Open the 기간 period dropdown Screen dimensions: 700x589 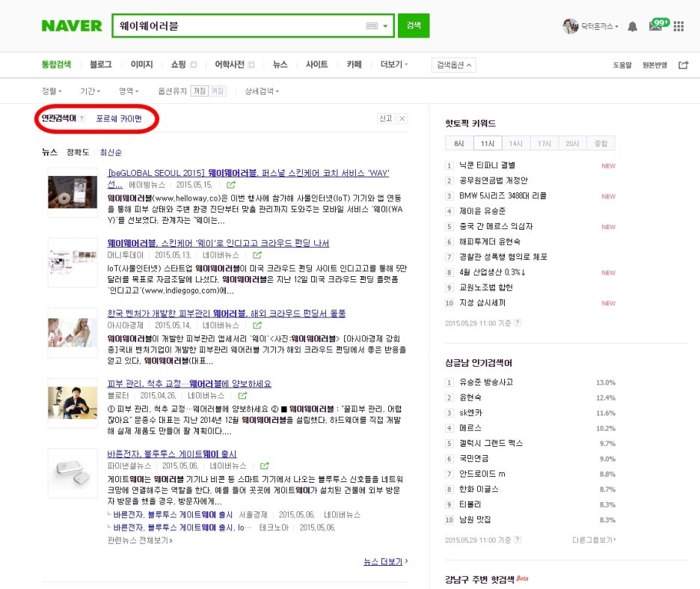pyautogui.click(x=90, y=91)
